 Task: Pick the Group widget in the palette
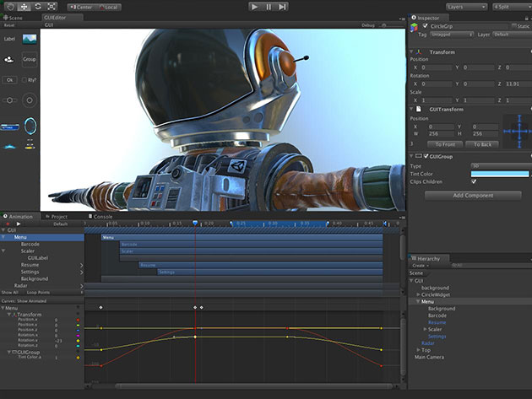click(x=30, y=59)
